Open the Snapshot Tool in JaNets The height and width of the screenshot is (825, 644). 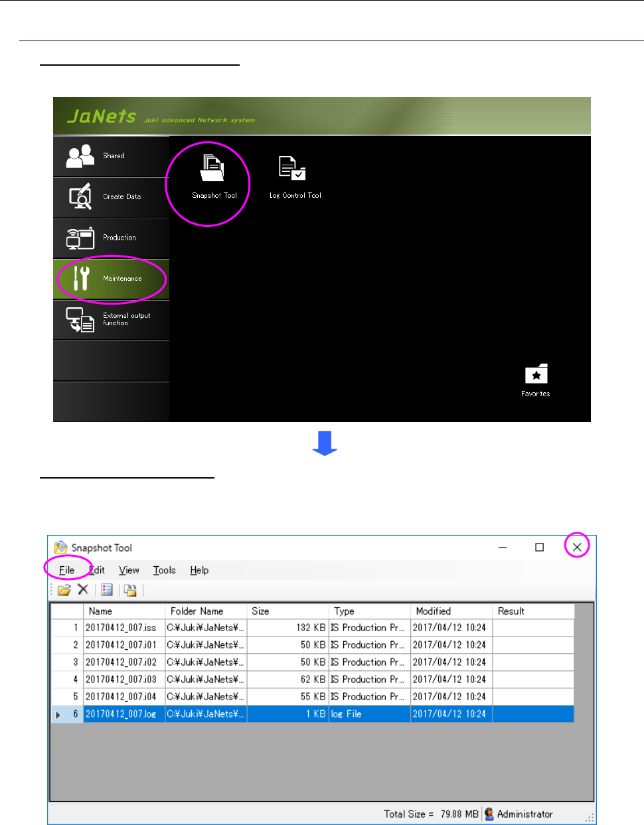point(213,176)
